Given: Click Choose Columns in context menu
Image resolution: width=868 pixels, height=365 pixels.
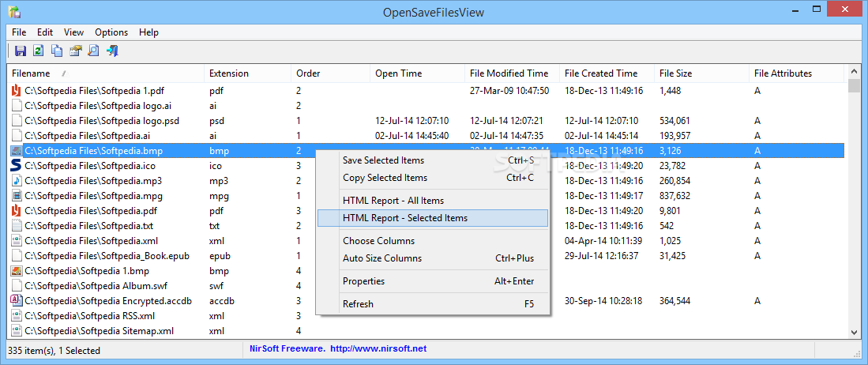Looking at the screenshot, I should [x=433, y=241].
